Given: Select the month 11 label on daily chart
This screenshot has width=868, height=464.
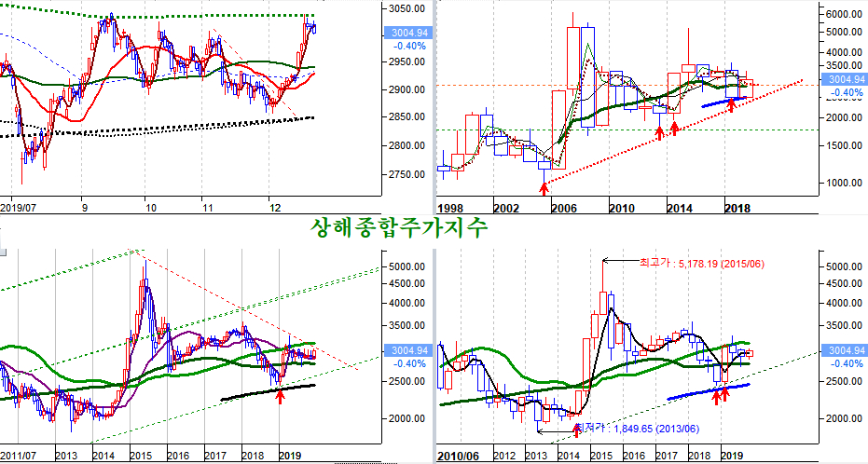Looking at the screenshot, I should click(x=208, y=208).
